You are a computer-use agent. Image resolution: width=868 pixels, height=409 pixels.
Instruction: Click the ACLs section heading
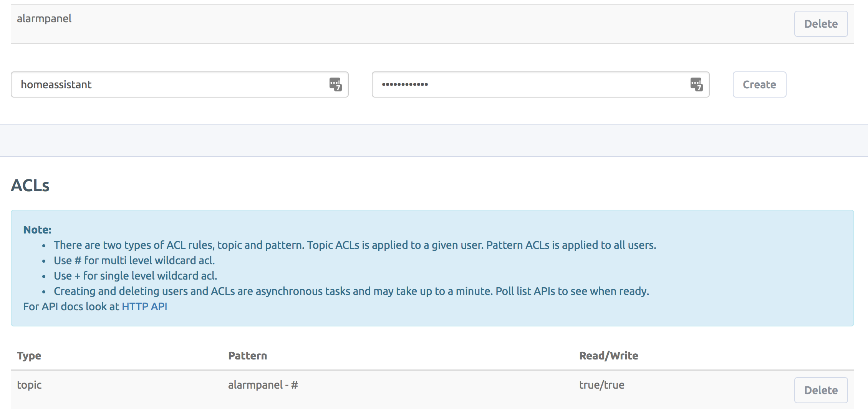click(x=30, y=185)
